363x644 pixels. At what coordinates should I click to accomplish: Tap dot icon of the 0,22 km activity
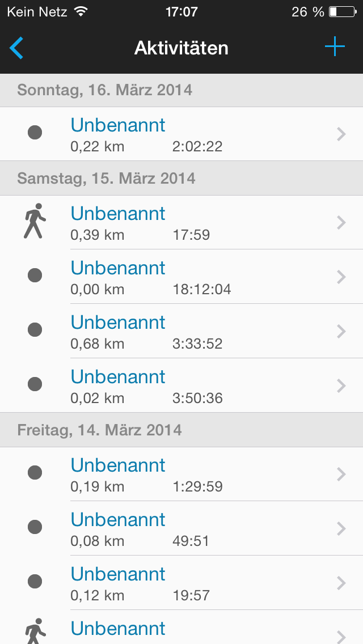[35, 133]
